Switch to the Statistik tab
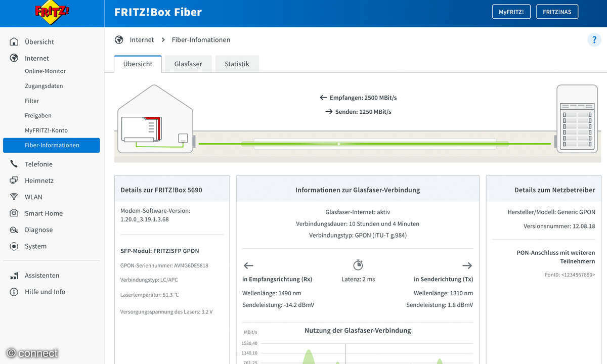The width and height of the screenshot is (607, 364). point(237,64)
